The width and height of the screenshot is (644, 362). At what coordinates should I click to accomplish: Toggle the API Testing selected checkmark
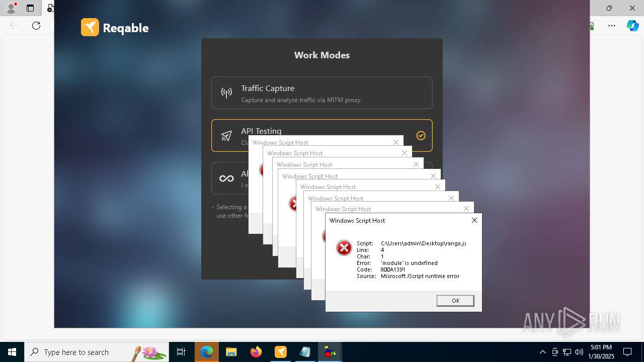point(421,135)
